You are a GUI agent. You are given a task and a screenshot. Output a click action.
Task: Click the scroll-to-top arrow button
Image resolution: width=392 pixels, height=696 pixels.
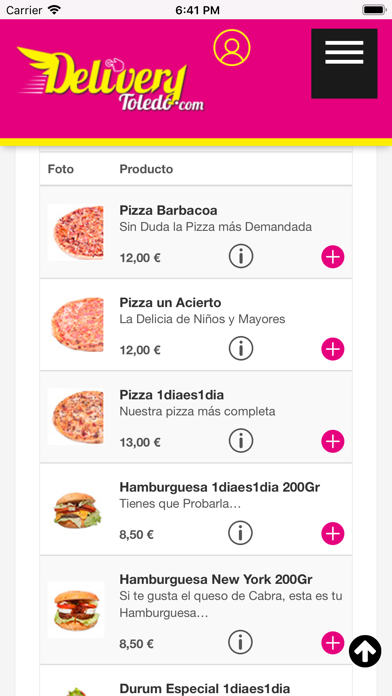(x=365, y=651)
